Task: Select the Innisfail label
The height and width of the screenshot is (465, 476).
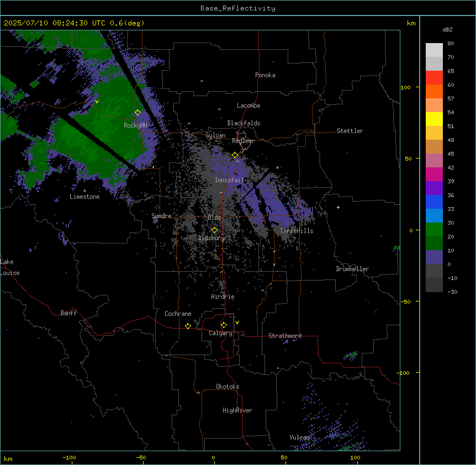Action: point(229,180)
